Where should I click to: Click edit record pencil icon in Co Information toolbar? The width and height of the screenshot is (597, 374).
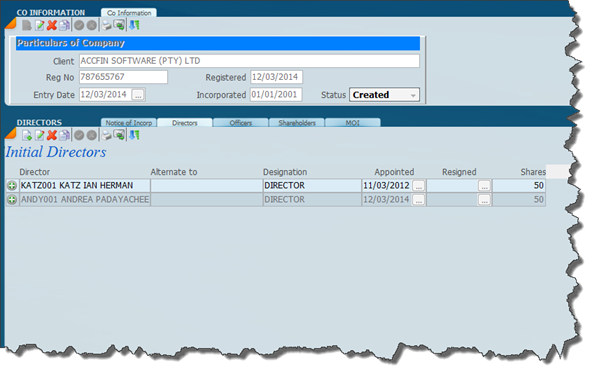coord(39,26)
